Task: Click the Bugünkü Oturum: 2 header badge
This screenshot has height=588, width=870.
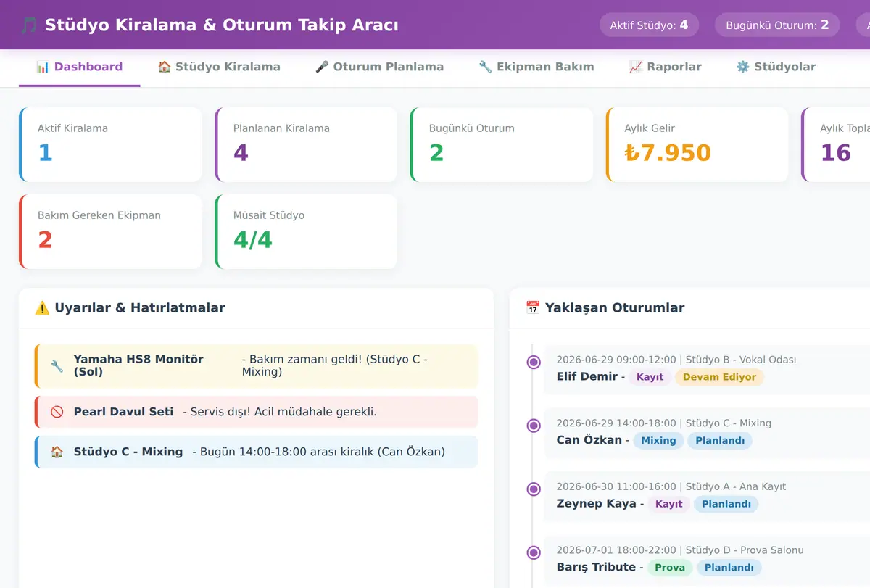Action: click(x=777, y=25)
